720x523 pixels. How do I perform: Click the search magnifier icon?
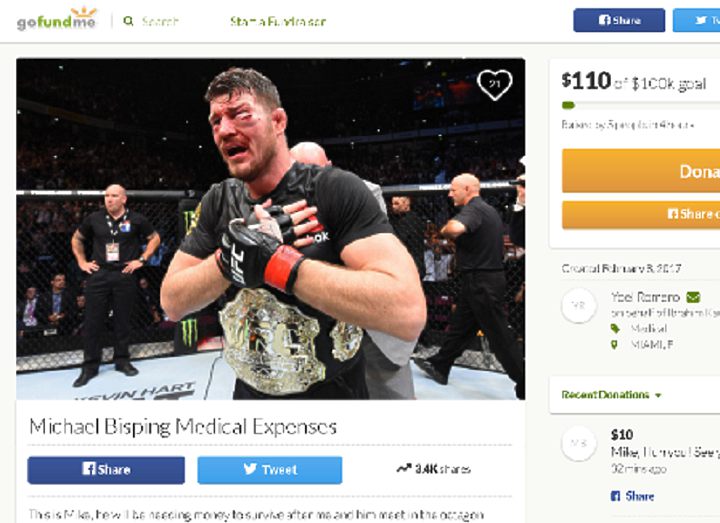point(128,20)
